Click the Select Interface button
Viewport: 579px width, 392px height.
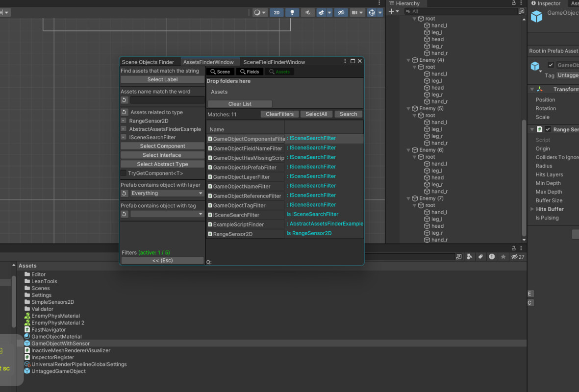(x=162, y=155)
